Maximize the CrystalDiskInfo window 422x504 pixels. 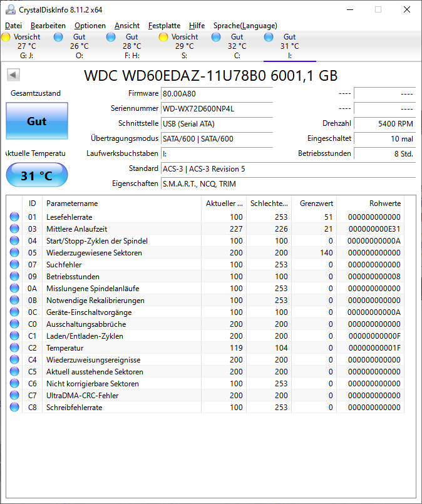tap(378, 9)
